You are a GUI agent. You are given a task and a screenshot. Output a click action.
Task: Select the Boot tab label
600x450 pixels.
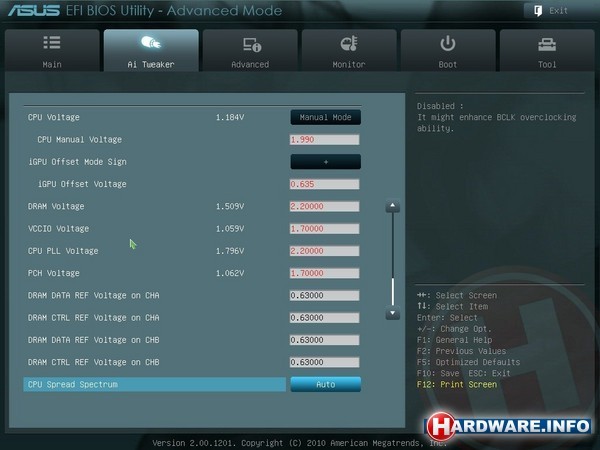pyautogui.click(x=448, y=64)
